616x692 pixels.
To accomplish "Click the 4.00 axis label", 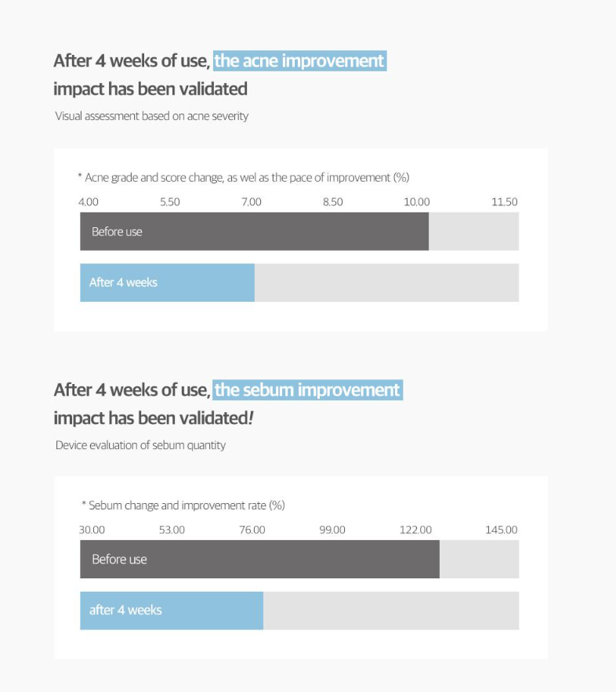I will tap(89, 202).
